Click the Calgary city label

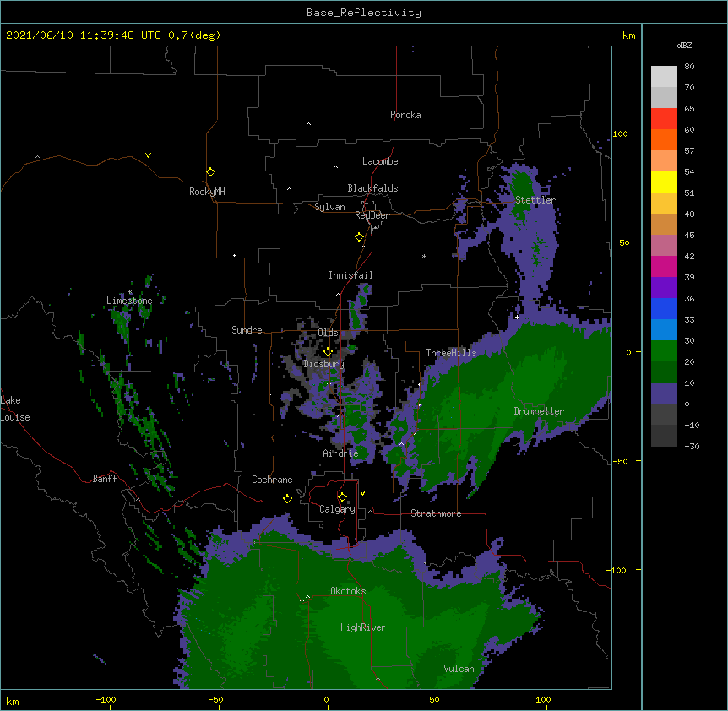click(337, 509)
